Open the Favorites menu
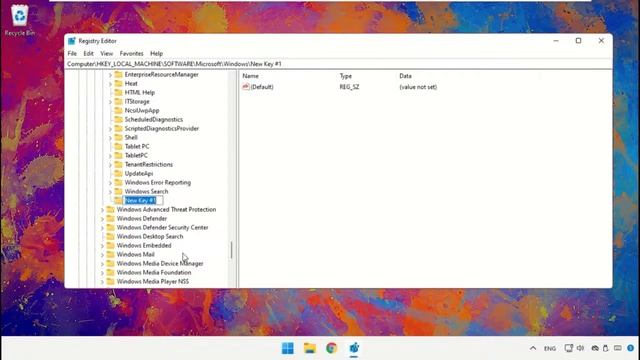The image size is (640, 360). click(x=131, y=53)
